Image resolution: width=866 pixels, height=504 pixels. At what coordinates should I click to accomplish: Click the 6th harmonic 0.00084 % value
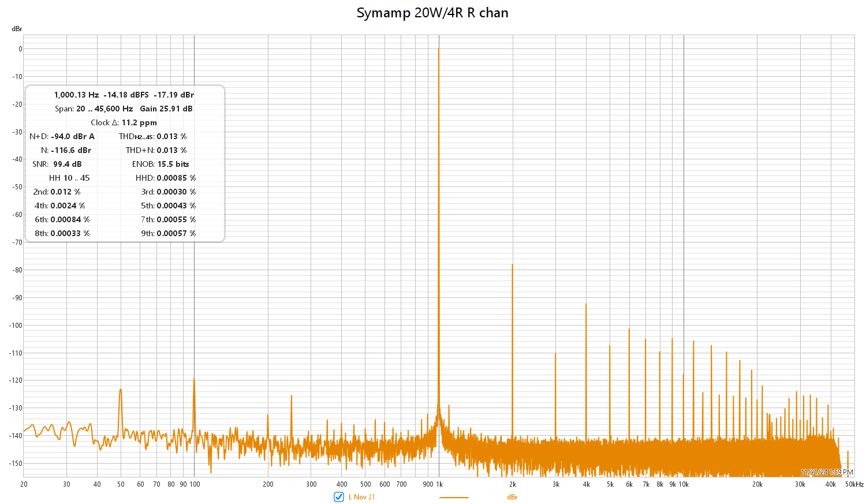click(70, 219)
